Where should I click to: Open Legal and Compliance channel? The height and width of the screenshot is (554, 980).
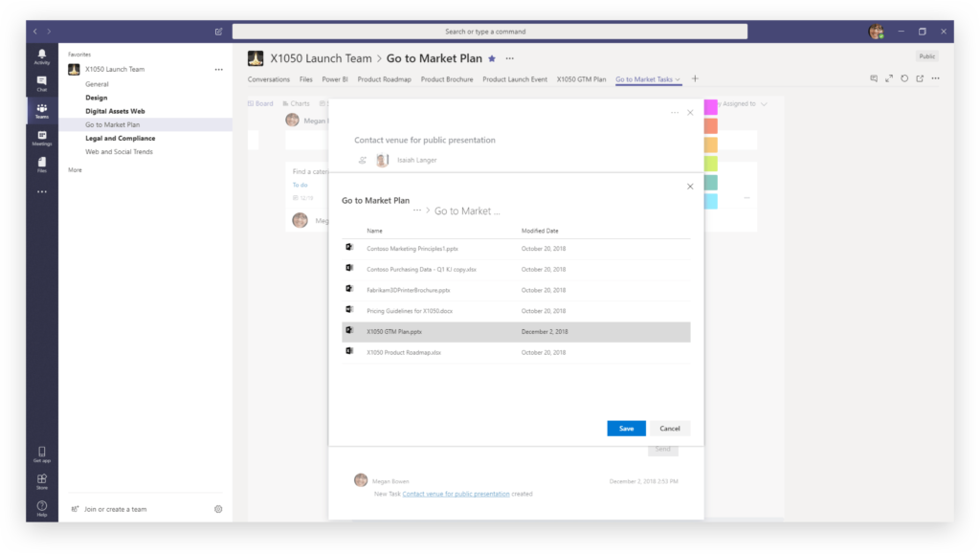tap(120, 138)
